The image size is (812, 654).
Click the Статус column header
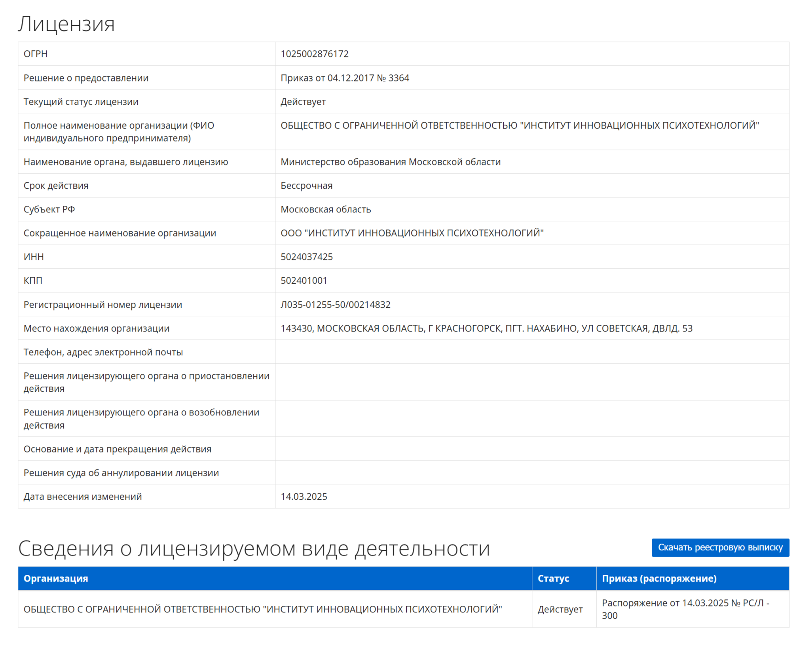553,578
